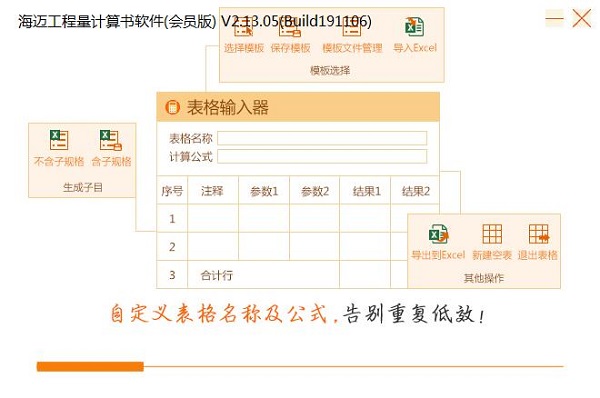This screenshot has width=600, height=398.
Task: Click the orange loading progress bar
Action: (90, 367)
